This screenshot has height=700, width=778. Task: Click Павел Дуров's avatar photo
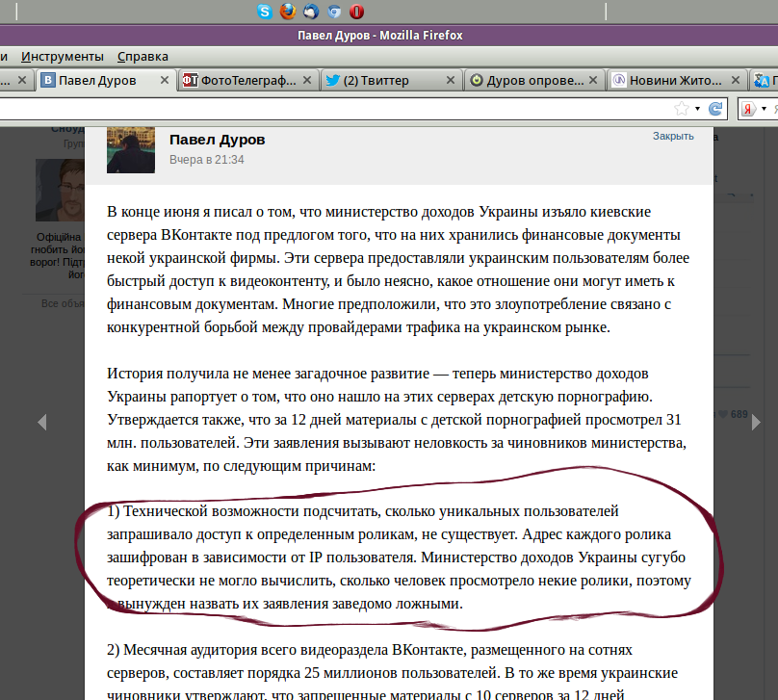click(x=131, y=150)
